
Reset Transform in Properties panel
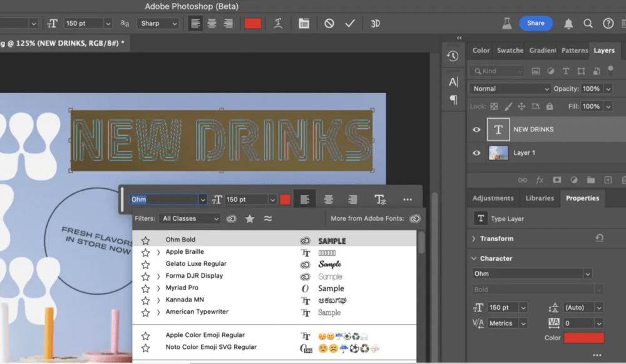599,238
